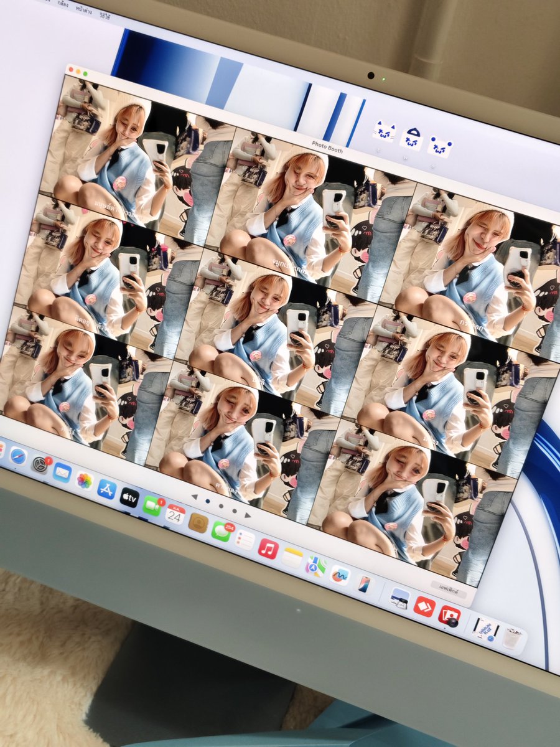560x747 pixels.
Task: Launch Reminders from the Dock
Action: [245, 540]
